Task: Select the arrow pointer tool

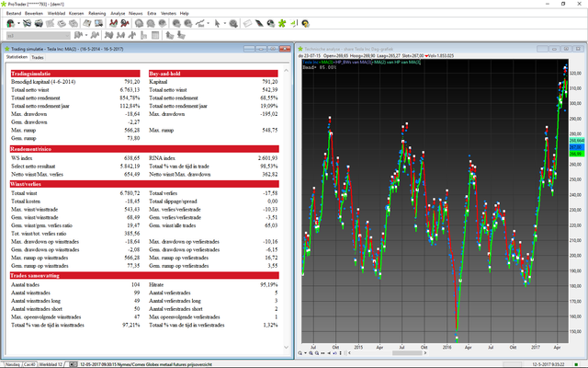Action: tap(217, 24)
